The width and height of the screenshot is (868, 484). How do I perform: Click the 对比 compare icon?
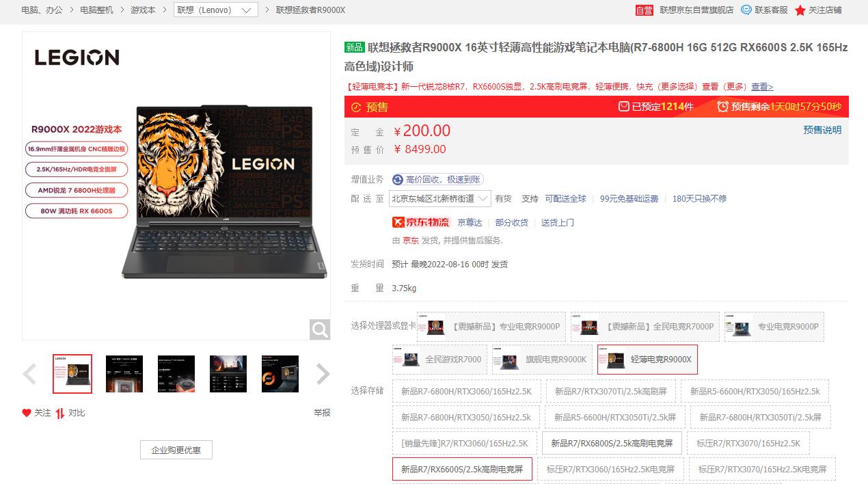[60, 413]
